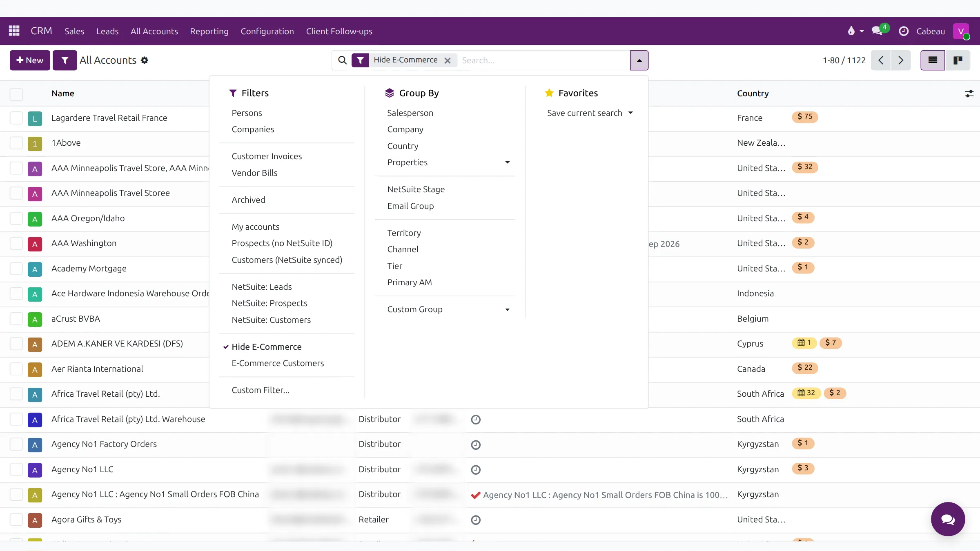Select the aCrust BVBA row checkbox
Screen dimensions: 980x551
pyautogui.click(x=16, y=319)
